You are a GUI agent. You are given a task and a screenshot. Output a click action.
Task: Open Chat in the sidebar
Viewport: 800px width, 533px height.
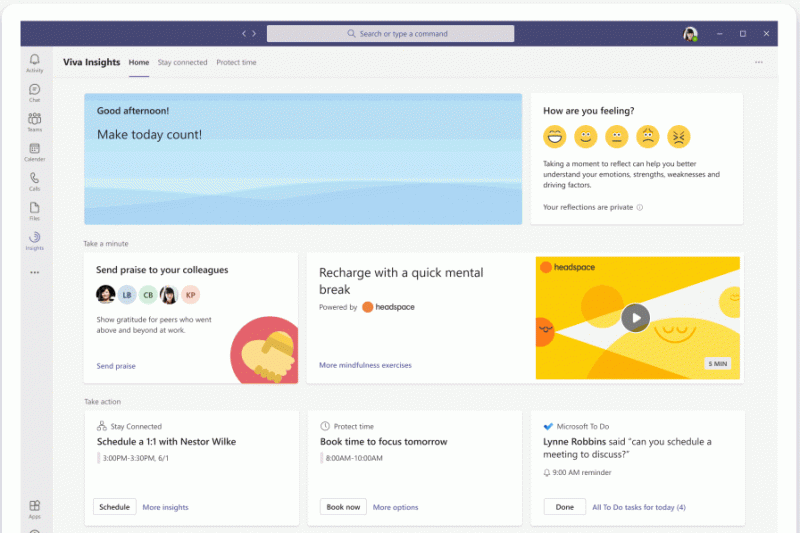35,92
